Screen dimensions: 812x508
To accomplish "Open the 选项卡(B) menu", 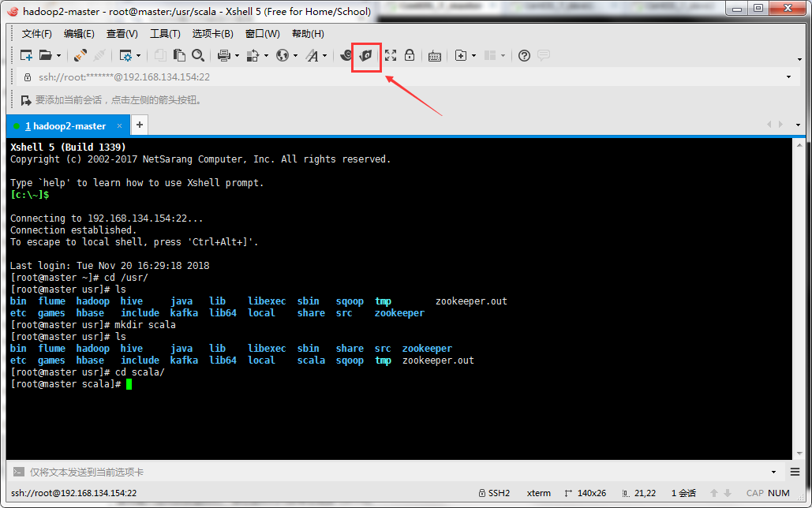I will [213, 34].
